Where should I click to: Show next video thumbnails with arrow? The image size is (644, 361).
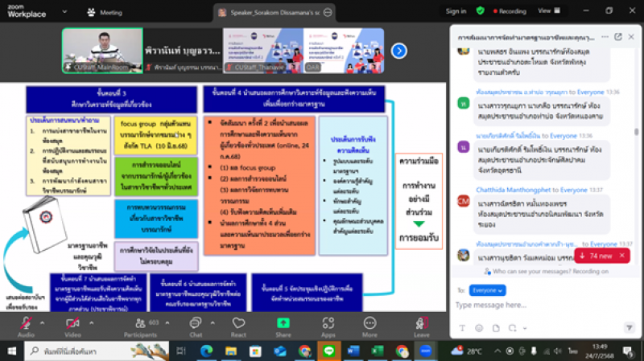(x=398, y=50)
